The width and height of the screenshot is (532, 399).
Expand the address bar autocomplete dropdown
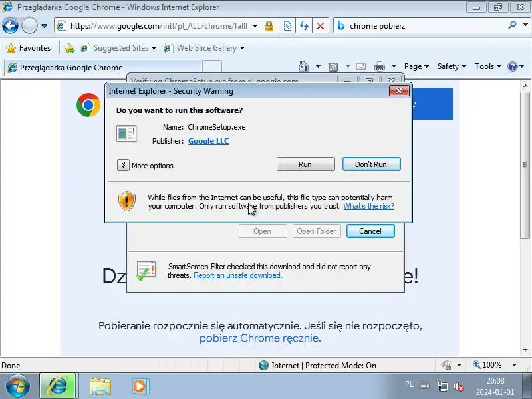(255, 26)
